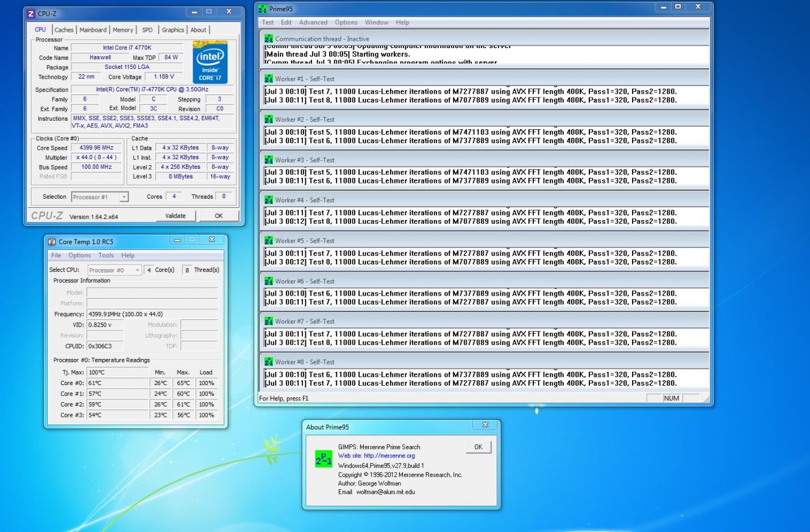This screenshot has height=532, width=810.
Task: Open the Test menu in Prime95
Action: (268, 23)
